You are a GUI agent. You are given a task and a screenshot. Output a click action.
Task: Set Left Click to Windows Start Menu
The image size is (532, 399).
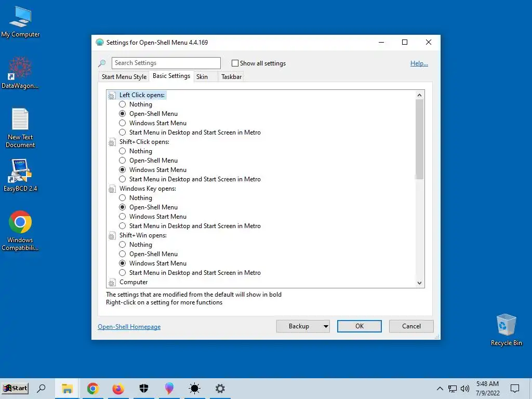(x=123, y=123)
